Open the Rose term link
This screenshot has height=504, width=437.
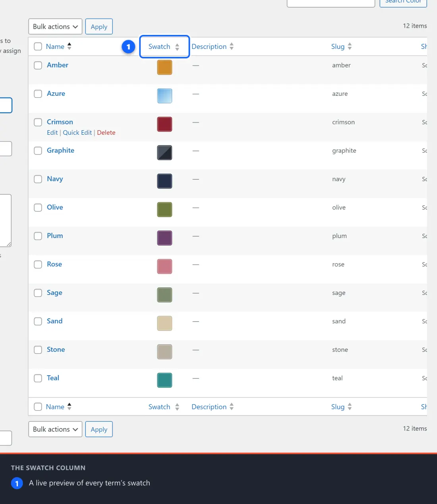point(54,264)
